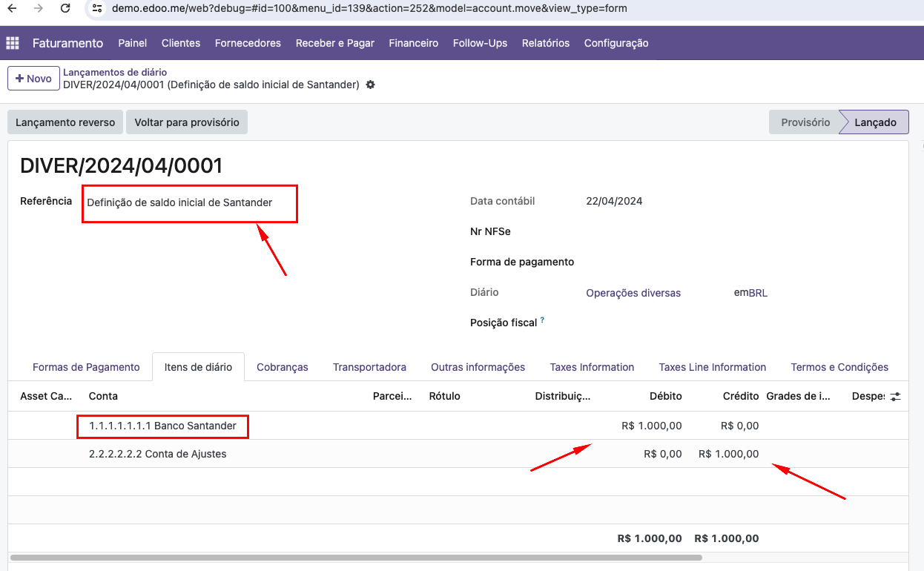
Task: Click the Posição fiscal help question mark
Action: (542, 320)
